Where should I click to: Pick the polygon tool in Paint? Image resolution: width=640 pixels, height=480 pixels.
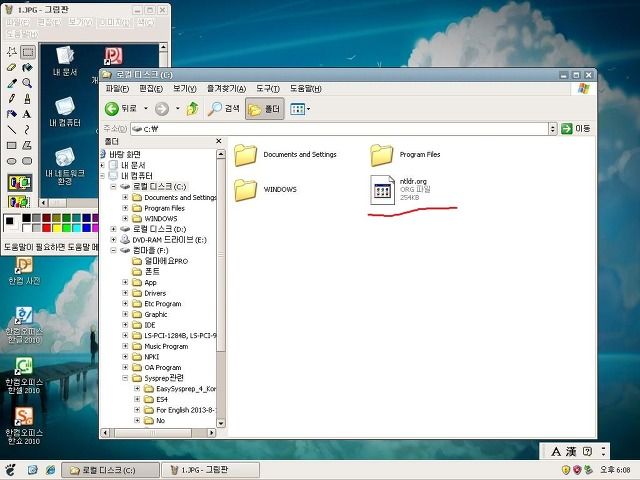(27, 145)
